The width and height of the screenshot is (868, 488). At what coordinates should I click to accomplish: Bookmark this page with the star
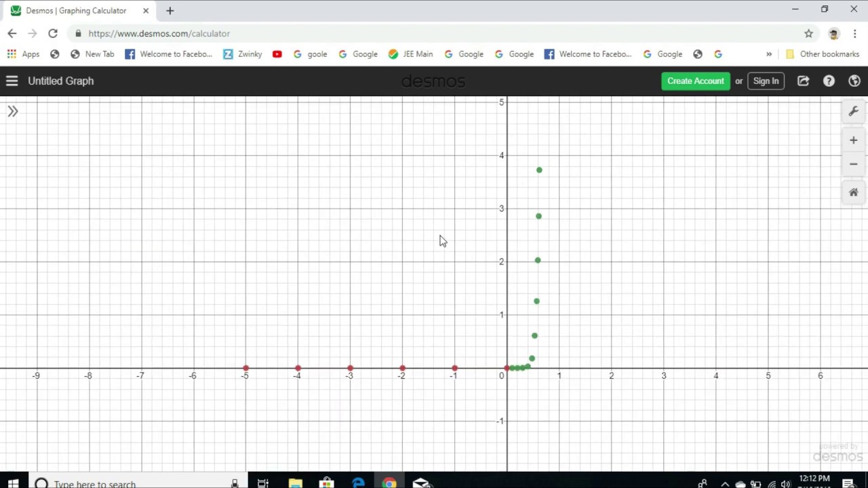click(x=808, y=33)
